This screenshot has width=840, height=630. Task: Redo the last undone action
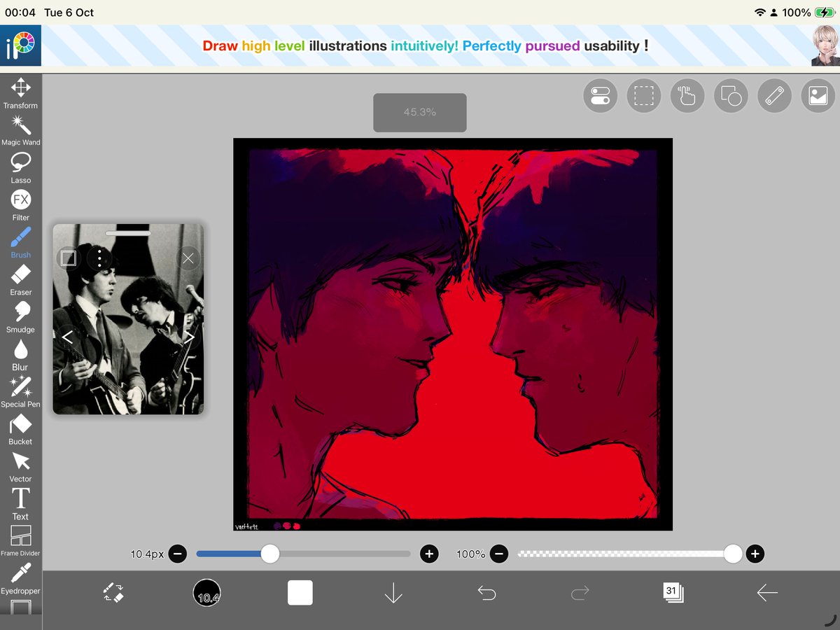coord(580,593)
